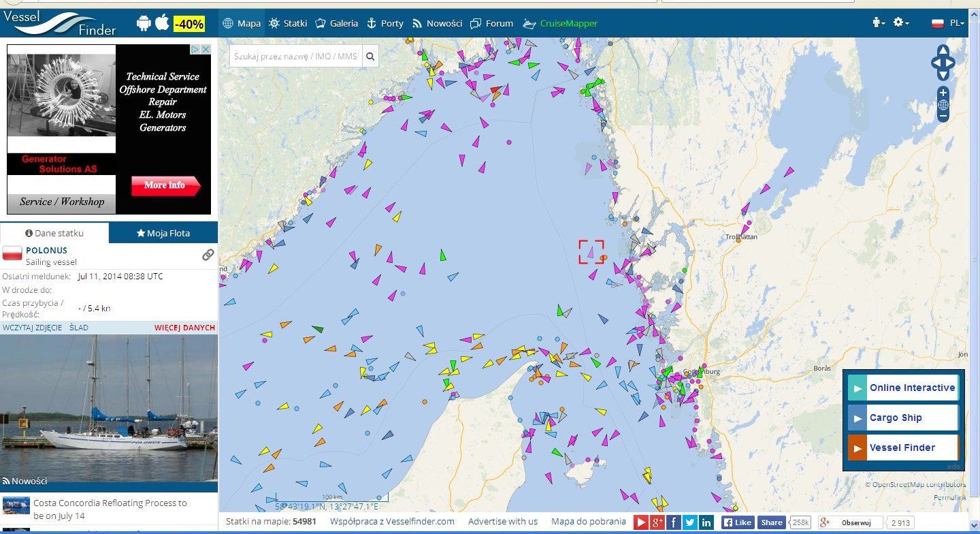Click the Twitter icon in footer

pyautogui.click(x=690, y=522)
